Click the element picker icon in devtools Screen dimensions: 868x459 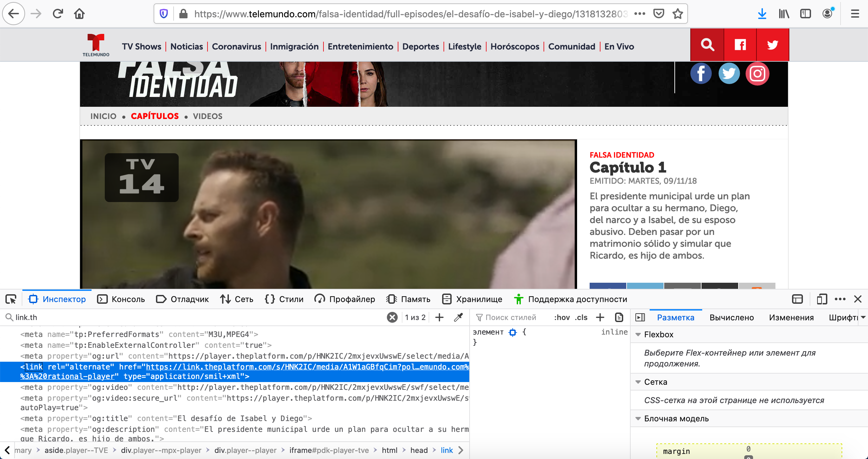pos(11,299)
